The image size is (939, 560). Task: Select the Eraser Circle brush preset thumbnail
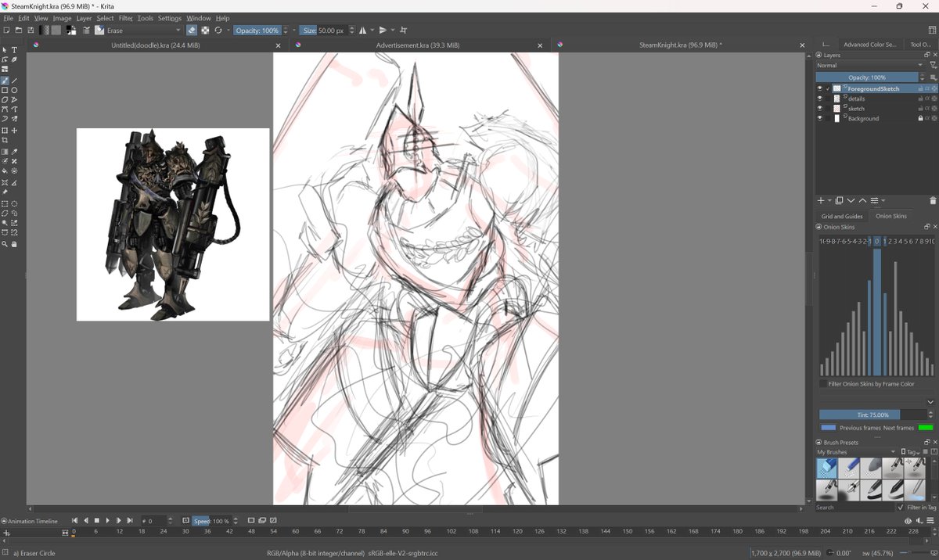point(826,468)
